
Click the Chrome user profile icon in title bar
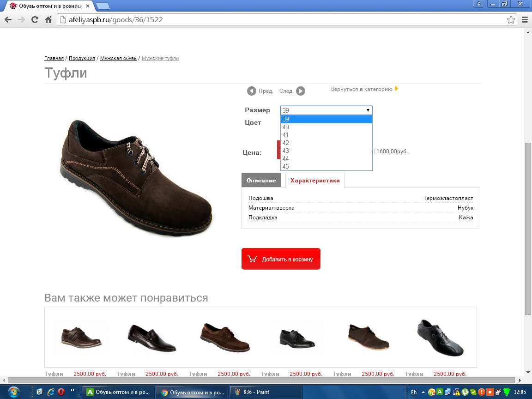(479, 4)
